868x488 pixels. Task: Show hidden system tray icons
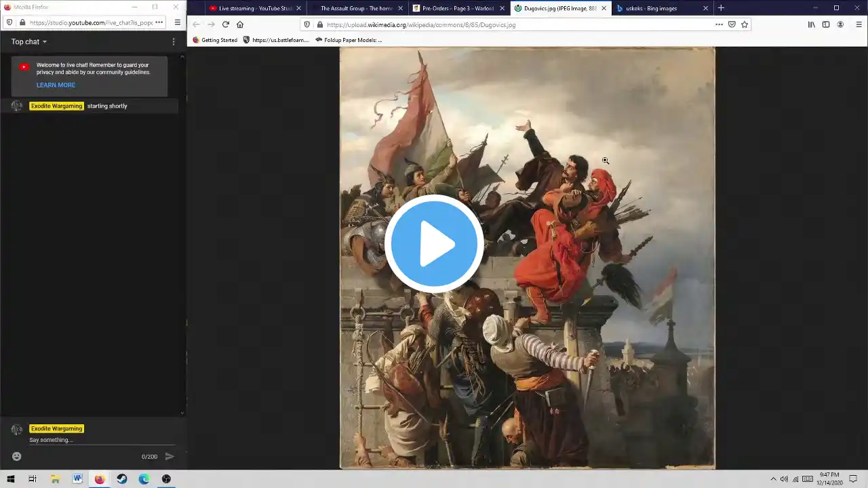(773, 479)
